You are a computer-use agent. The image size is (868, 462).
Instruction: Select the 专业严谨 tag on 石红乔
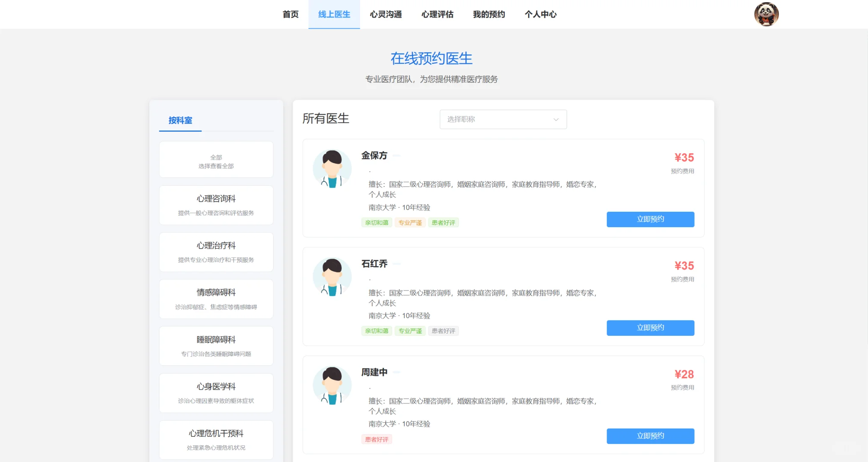(x=410, y=331)
